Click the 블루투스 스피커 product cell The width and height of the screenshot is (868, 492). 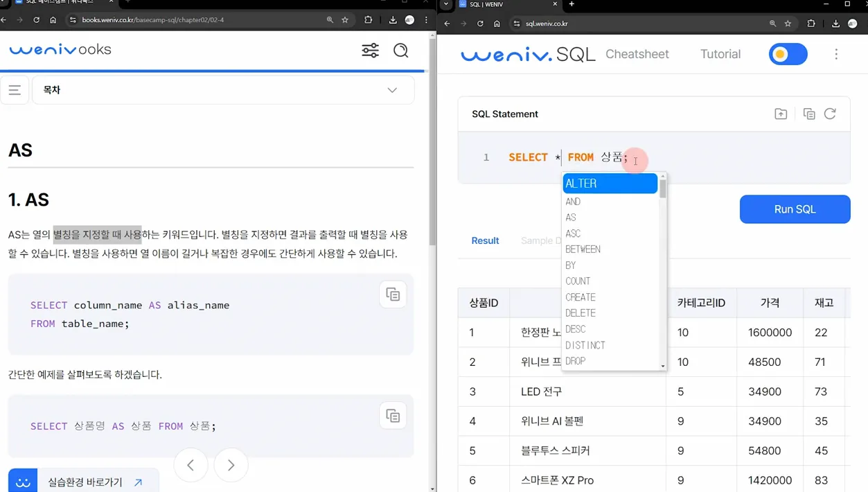[587, 450]
